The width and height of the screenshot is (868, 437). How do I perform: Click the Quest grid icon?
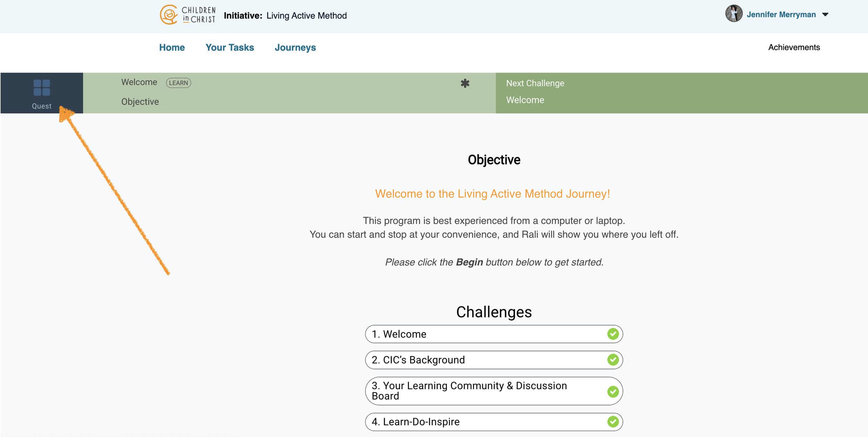coord(42,87)
